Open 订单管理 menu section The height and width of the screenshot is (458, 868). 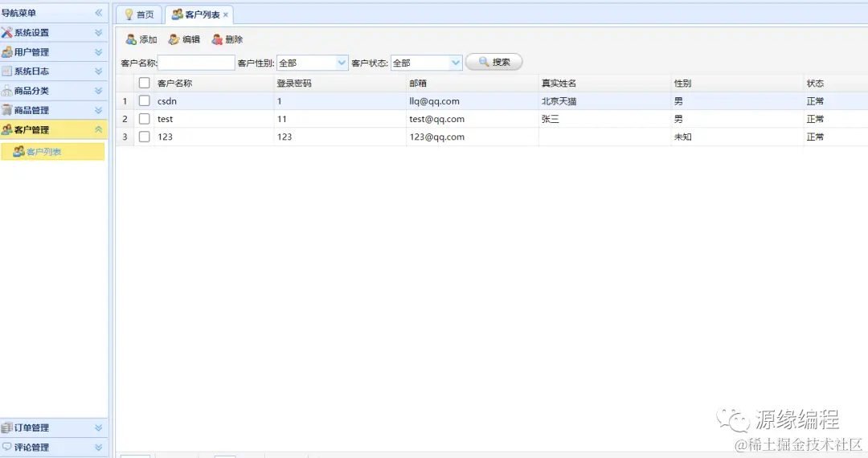pyautogui.click(x=54, y=427)
